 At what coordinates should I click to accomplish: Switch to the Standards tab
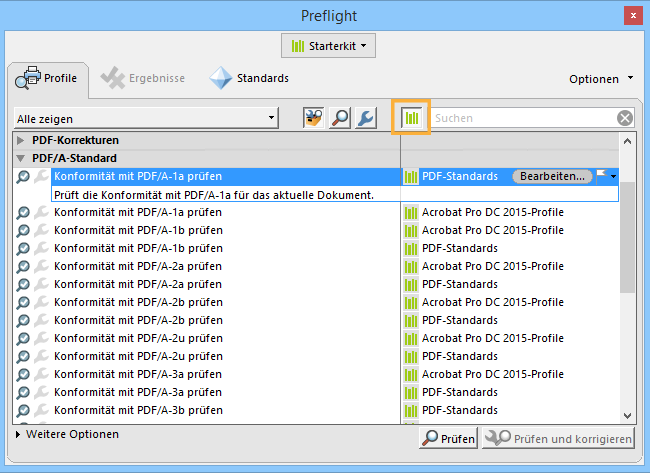249,78
